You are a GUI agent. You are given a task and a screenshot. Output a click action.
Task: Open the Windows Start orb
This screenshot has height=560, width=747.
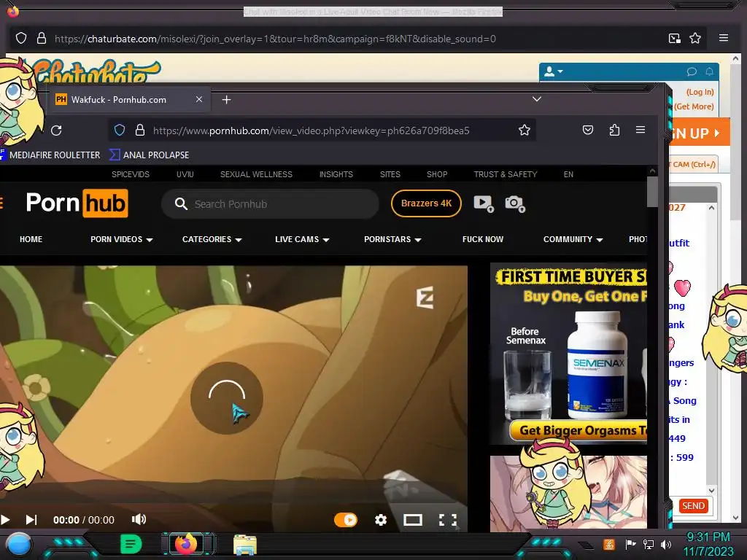pos(18,544)
